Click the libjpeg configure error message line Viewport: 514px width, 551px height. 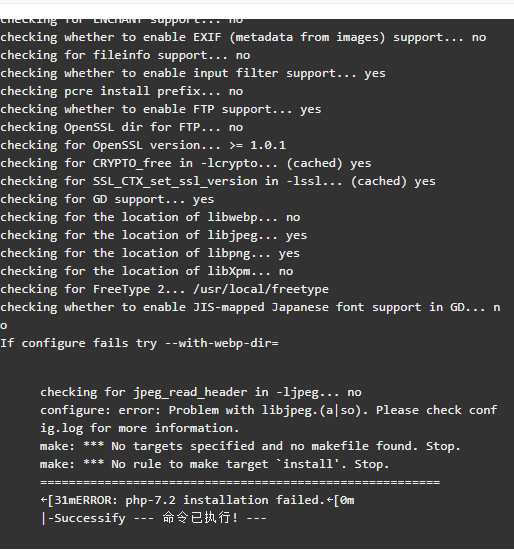click(269, 419)
